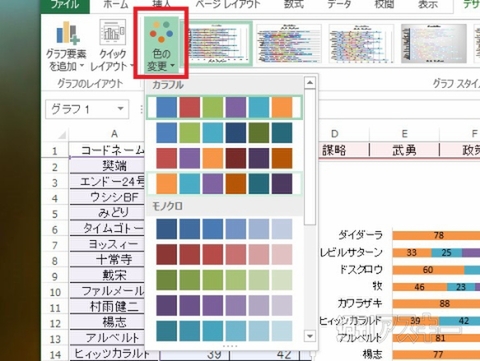Click the palette scrollbar up arrow
This screenshot has width=480, height=361.
tap(310, 82)
